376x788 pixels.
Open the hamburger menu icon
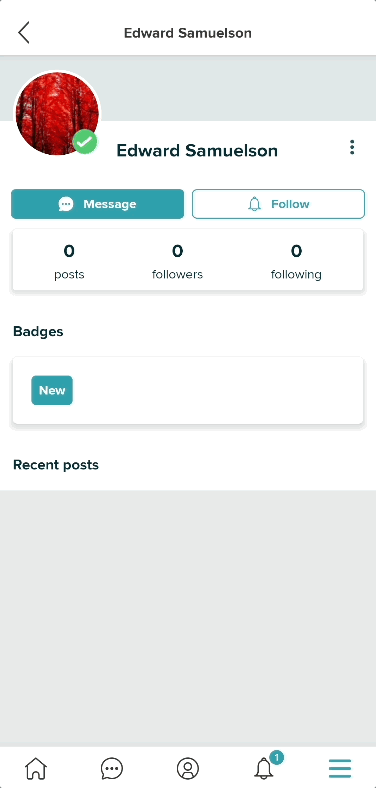340,768
